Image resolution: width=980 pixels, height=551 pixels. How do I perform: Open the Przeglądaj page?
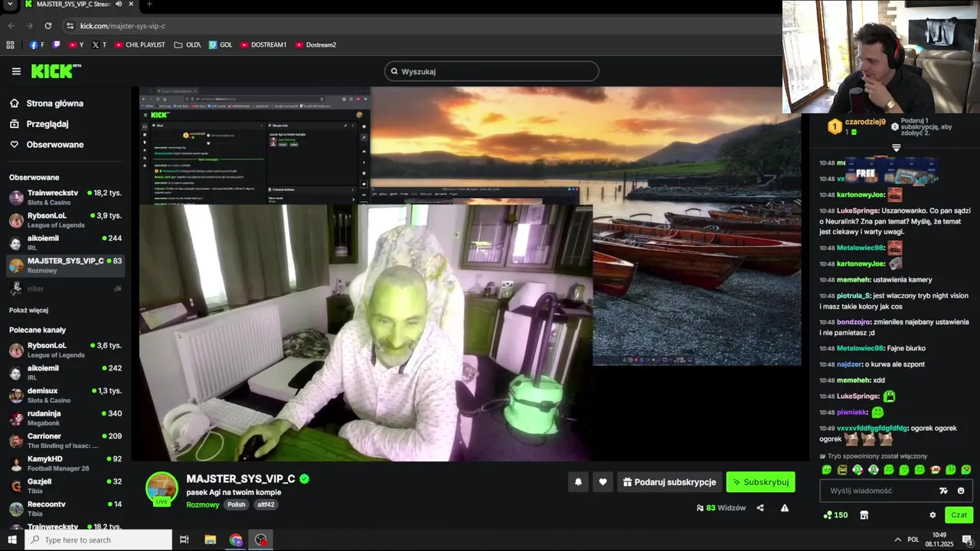(47, 124)
